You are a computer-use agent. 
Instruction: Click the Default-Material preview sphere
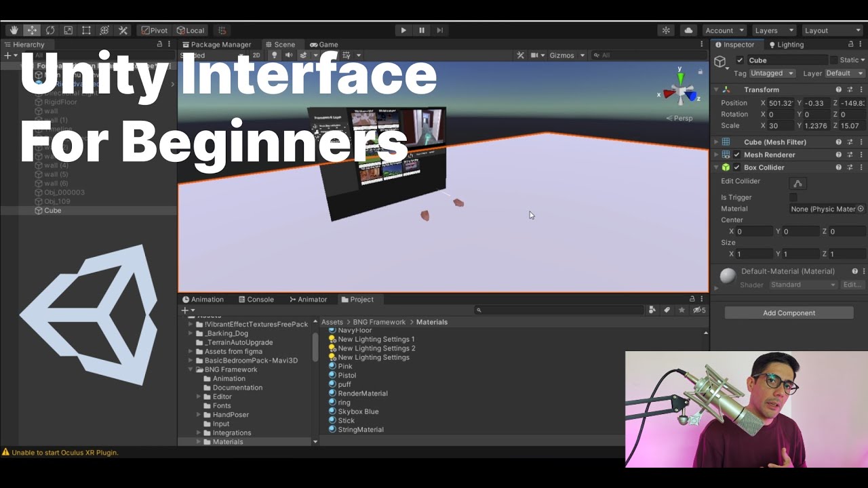728,276
